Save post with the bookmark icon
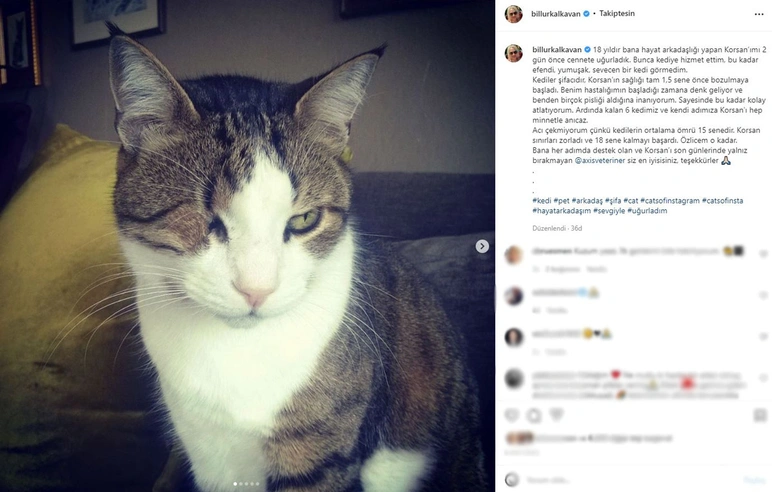This screenshot has height=492, width=772. tap(761, 416)
